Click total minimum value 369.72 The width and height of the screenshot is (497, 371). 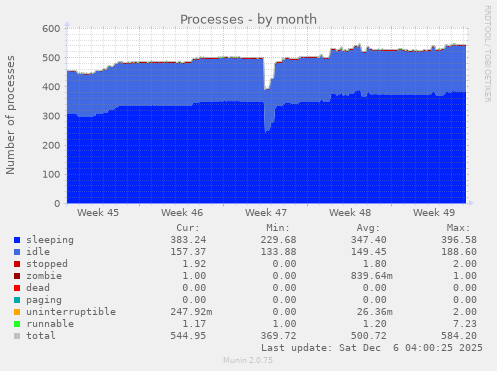coord(278,336)
